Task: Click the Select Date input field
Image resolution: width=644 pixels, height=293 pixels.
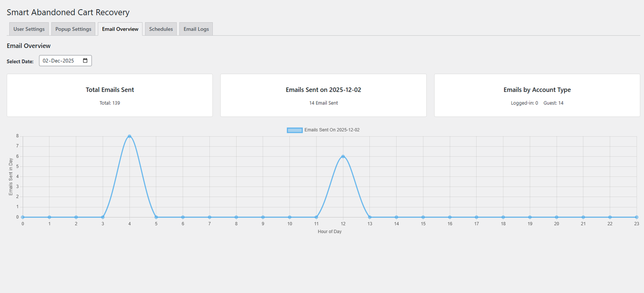Action: (65, 61)
